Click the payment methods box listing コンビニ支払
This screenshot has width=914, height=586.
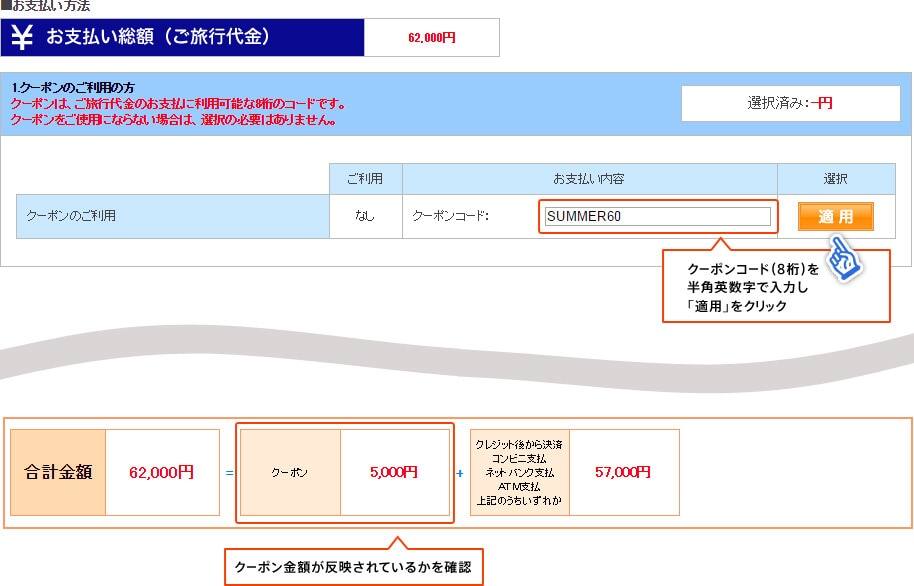tap(519, 472)
